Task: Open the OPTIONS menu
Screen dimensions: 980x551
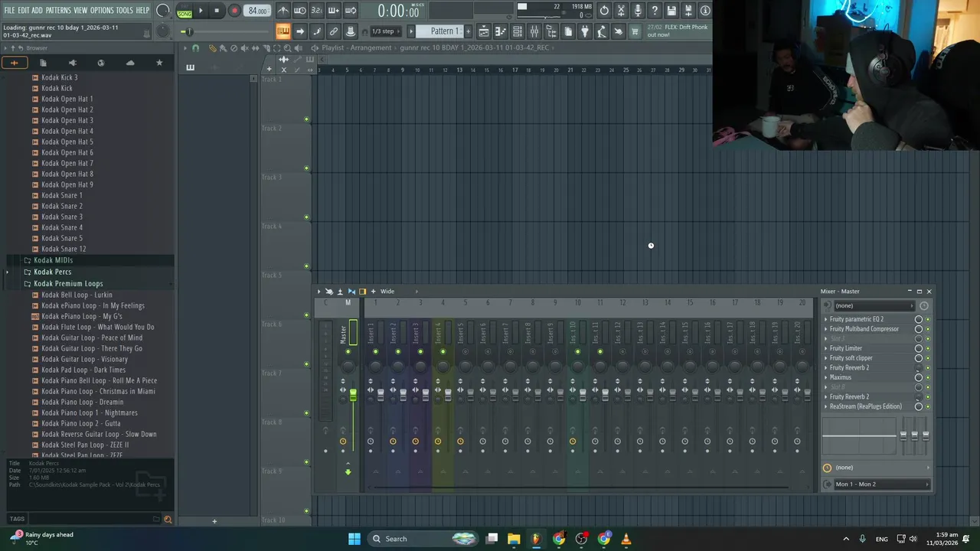Action: (x=102, y=11)
